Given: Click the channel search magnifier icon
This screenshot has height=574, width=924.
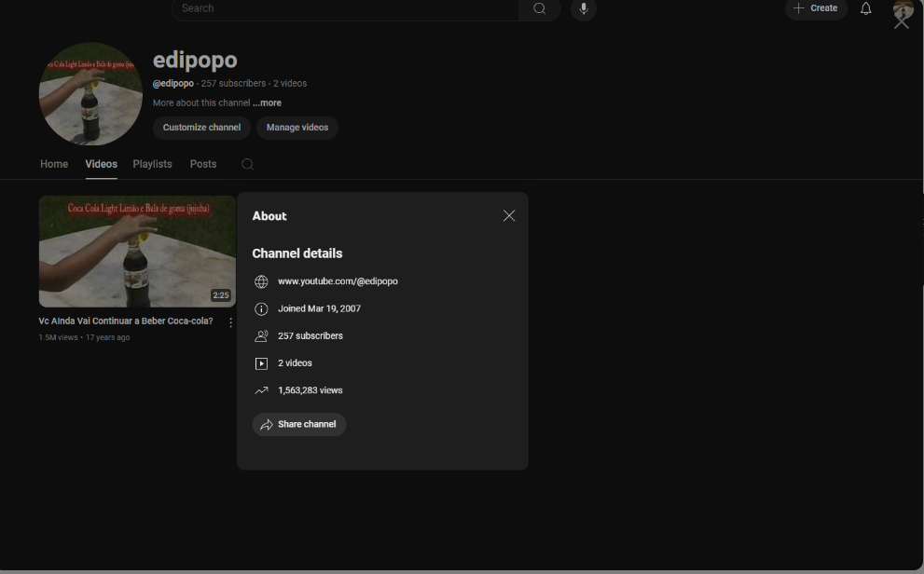Looking at the screenshot, I should coord(247,164).
